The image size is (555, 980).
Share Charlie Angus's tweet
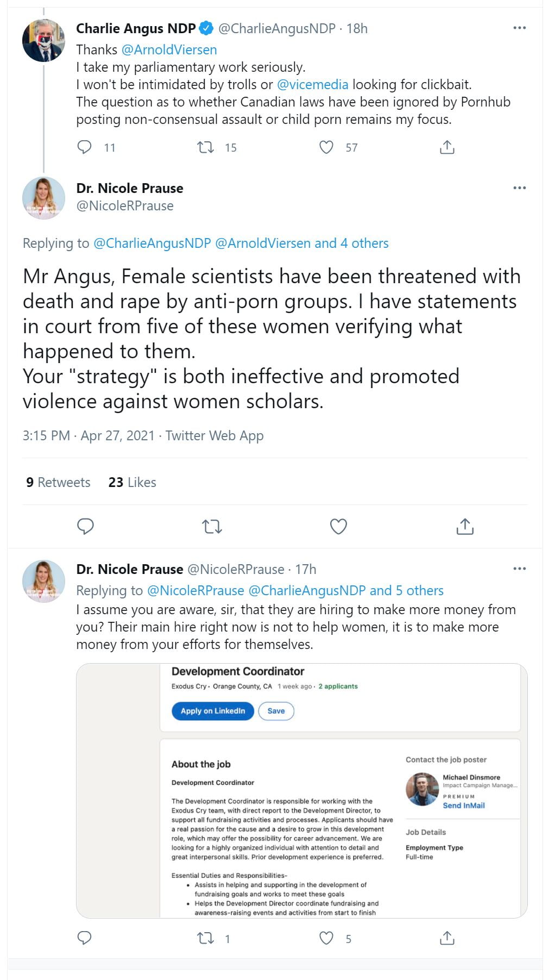(447, 147)
